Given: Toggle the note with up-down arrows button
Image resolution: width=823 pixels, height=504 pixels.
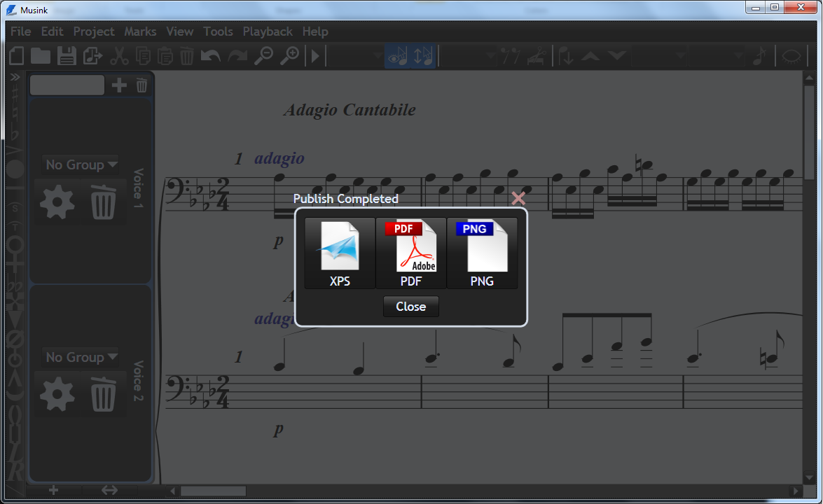Looking at the screenshot, I should [423, 55].
